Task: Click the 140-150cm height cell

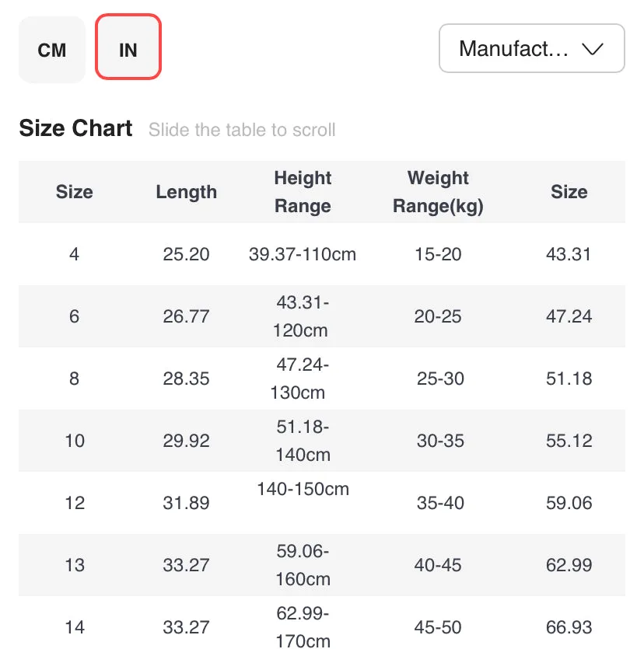Action: click(x=303, y=489)
